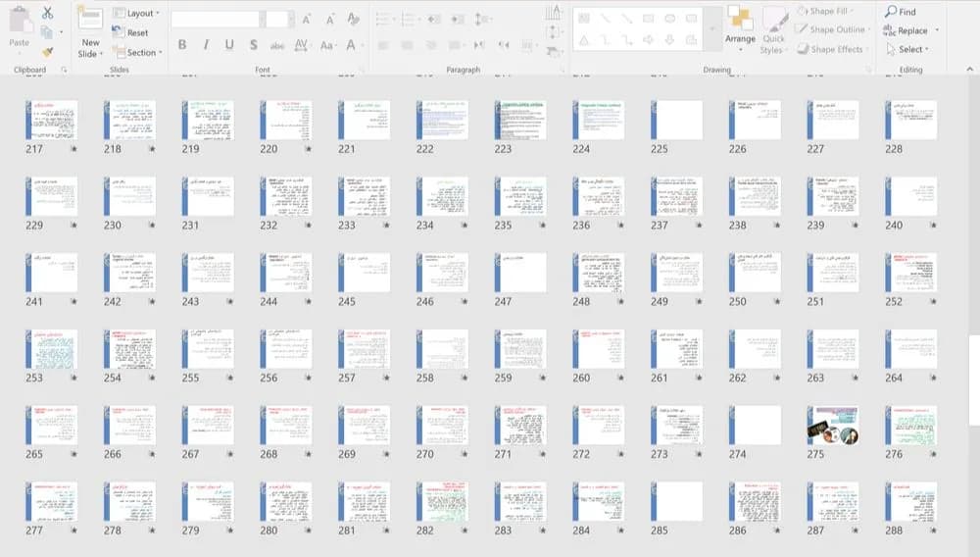Open the Select dropdown in Editing
This screenshot has height=557, width=980.
point(907,49)
